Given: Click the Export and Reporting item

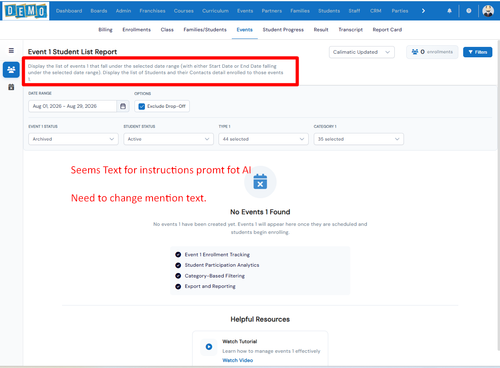Looking at the screenshot, I should [210, 286].
